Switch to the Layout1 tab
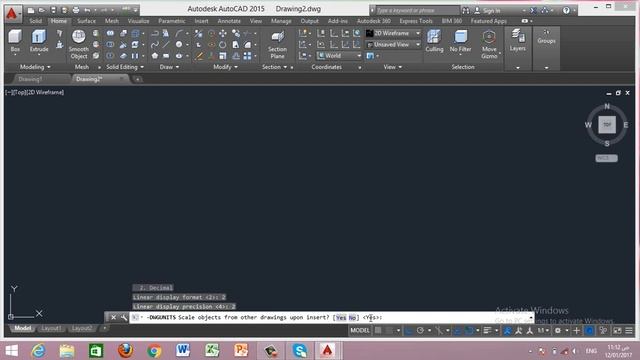 [x=51, y=328]
